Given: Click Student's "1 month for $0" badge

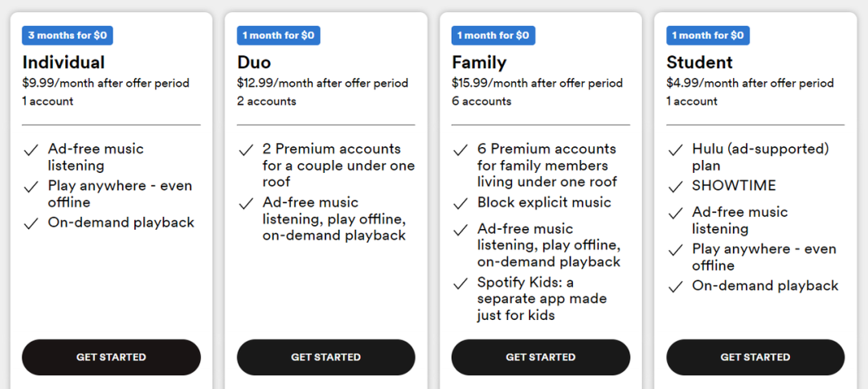Looking at the screenshot, I should click(x=708, y=35).
